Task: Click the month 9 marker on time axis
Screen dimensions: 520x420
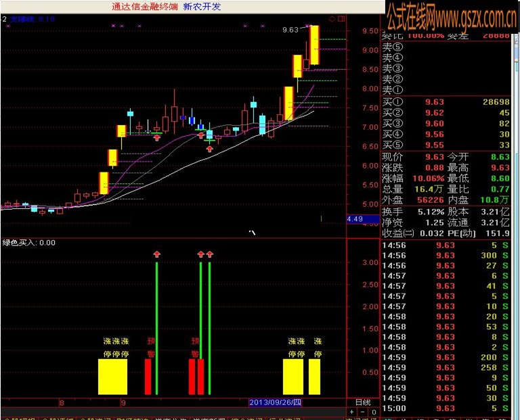Action: click(123, 403)
